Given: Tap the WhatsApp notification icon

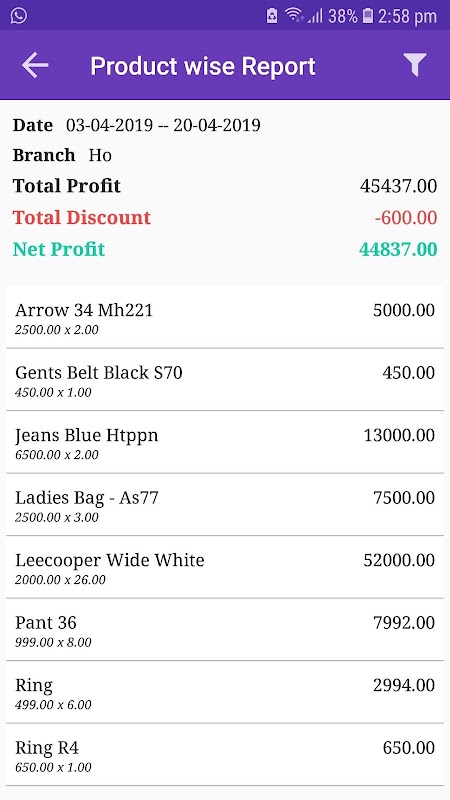Looking at the screenshot, I should pos(18,15).
